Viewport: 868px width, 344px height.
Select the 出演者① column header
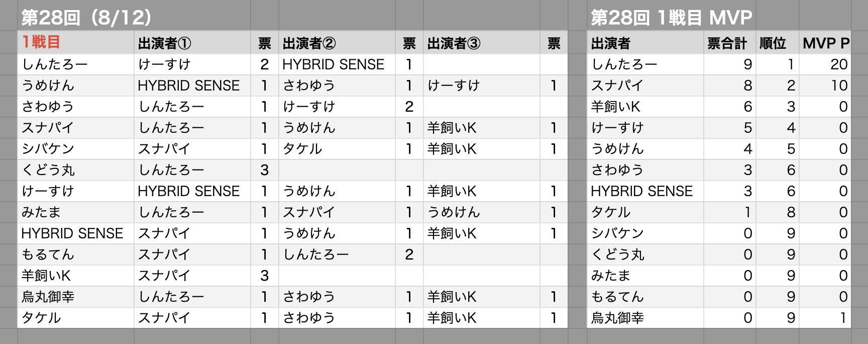pyautogui.click(x=192, y=43)
